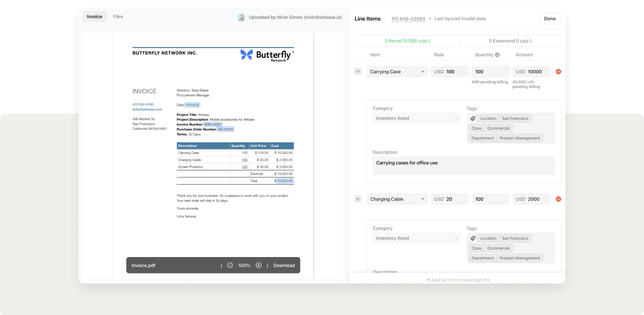Click 'Last synced Invalid date' text
This screenshot has height=315, width=644.
[460, 19]
